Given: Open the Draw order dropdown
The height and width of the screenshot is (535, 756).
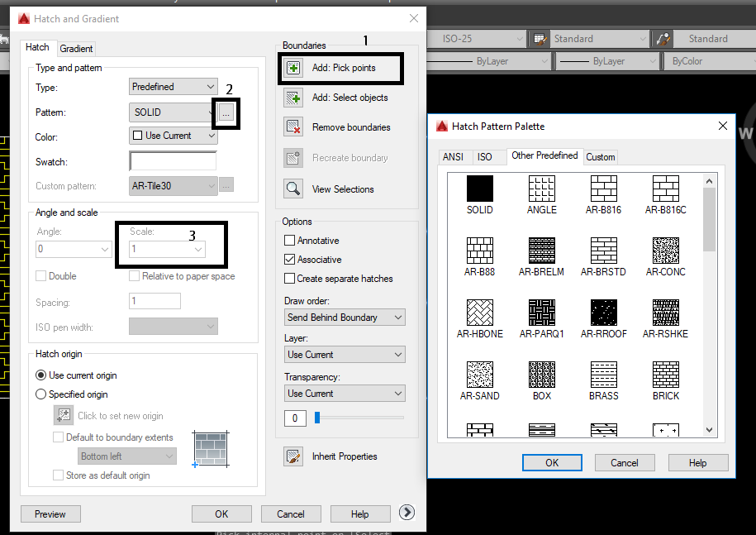Looking at the screenshot, I should [x=345, y=317].
